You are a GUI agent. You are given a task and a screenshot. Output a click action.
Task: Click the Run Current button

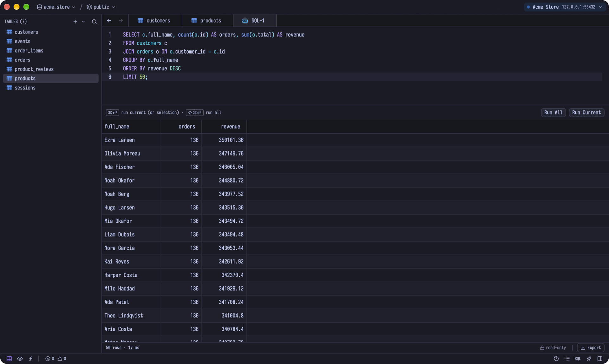(x=586, y=112)
